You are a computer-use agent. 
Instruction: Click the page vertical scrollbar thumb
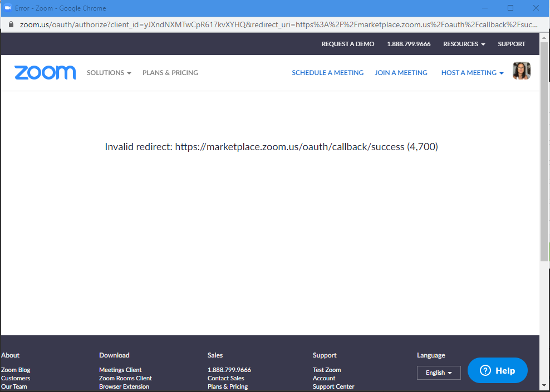pos(544,151)
